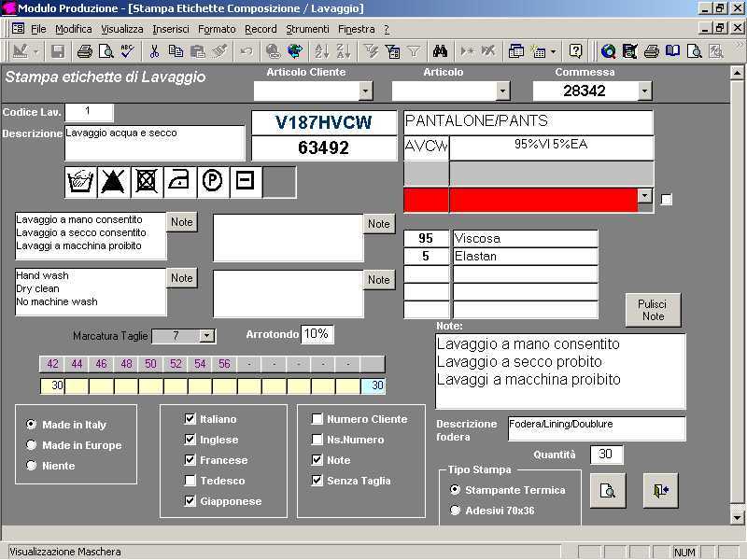Click the exit door button
The height and width of the screenshot is (560, 747).
[x=660, y=491]
